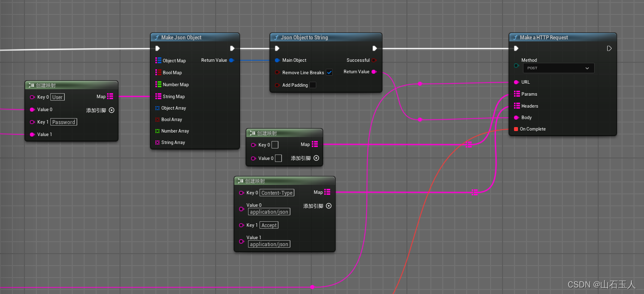Uncheck Remove Line Breaks checkbox

click(329, 73)
